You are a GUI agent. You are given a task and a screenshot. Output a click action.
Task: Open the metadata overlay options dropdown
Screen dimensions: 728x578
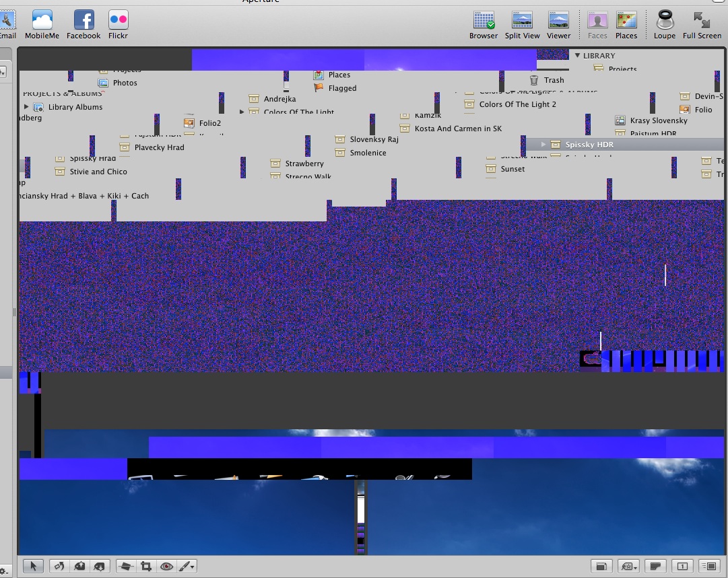629,566
